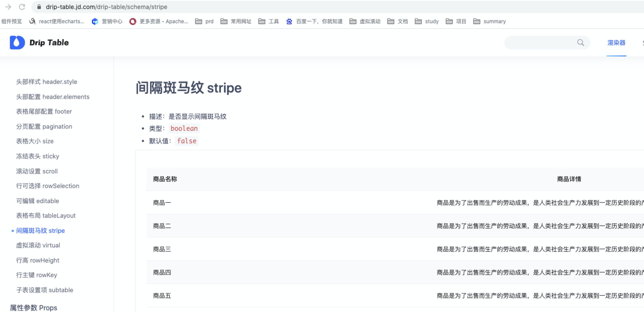This screenshot has width=644, height=312.
Task: Click the Drip Table logo icon
Action: [x=17, y=43]
